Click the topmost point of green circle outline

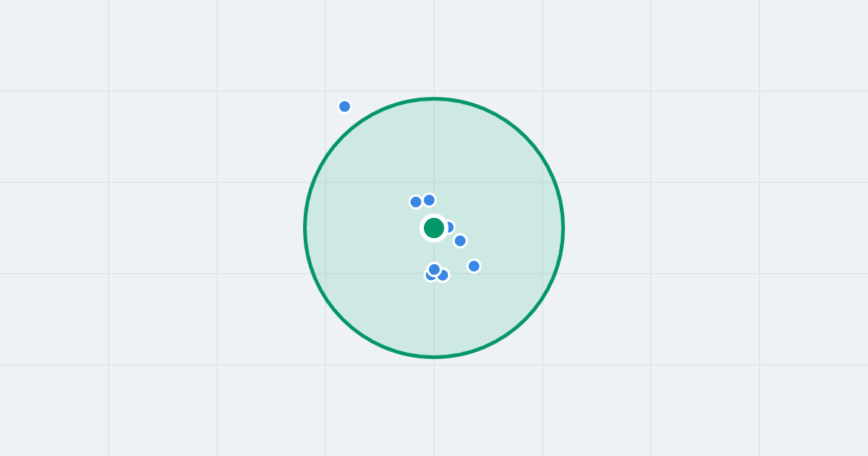(434, 98)
